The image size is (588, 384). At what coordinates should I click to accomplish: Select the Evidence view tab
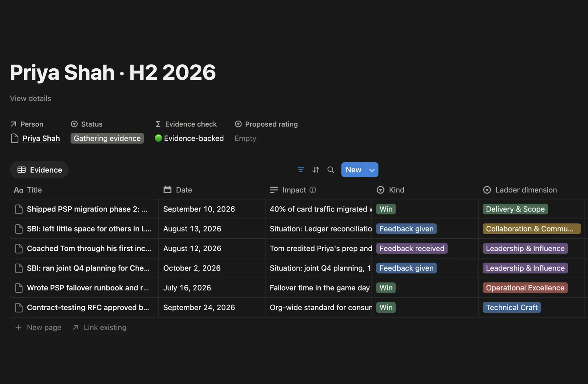tap(39, 170)
